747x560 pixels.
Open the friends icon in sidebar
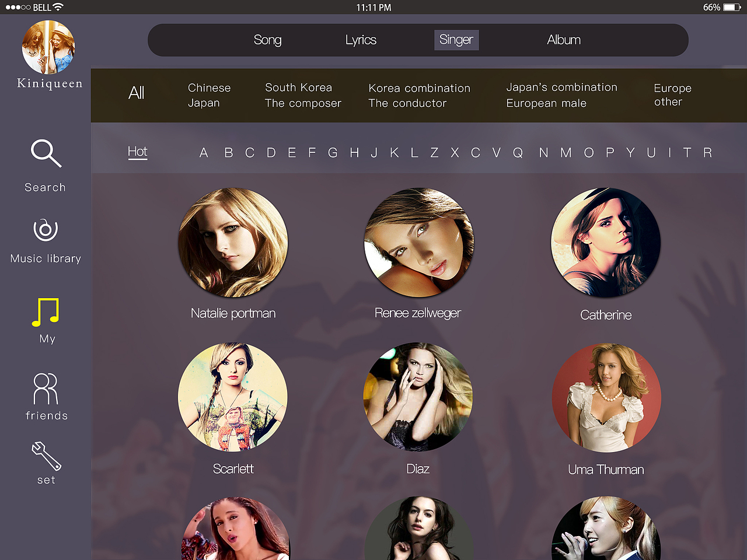[46, 389]
